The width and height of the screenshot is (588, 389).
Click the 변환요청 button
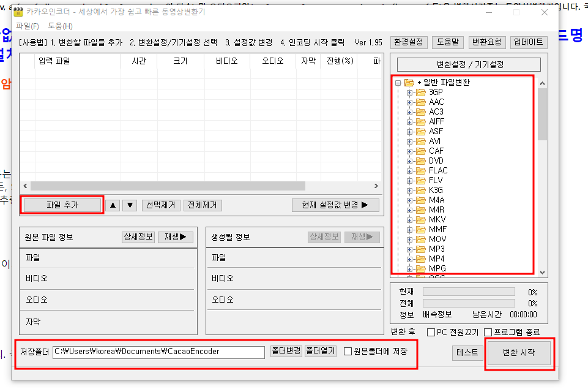(487, 42)
